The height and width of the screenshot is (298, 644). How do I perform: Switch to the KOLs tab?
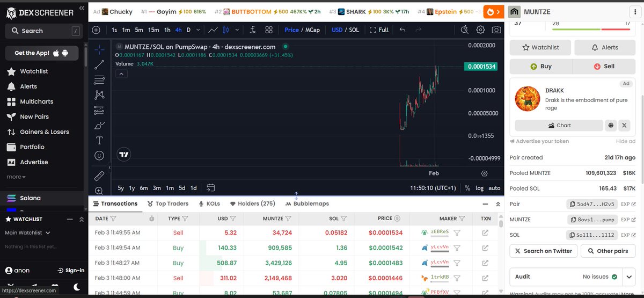pyautogui.click(x=209, y=203)
